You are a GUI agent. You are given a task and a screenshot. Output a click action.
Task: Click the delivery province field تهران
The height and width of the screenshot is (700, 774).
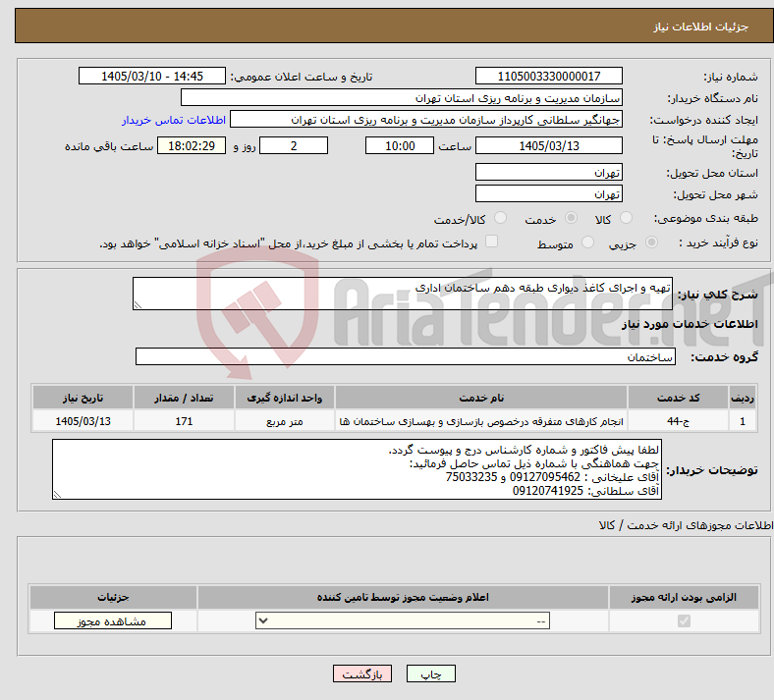point(548,172)
